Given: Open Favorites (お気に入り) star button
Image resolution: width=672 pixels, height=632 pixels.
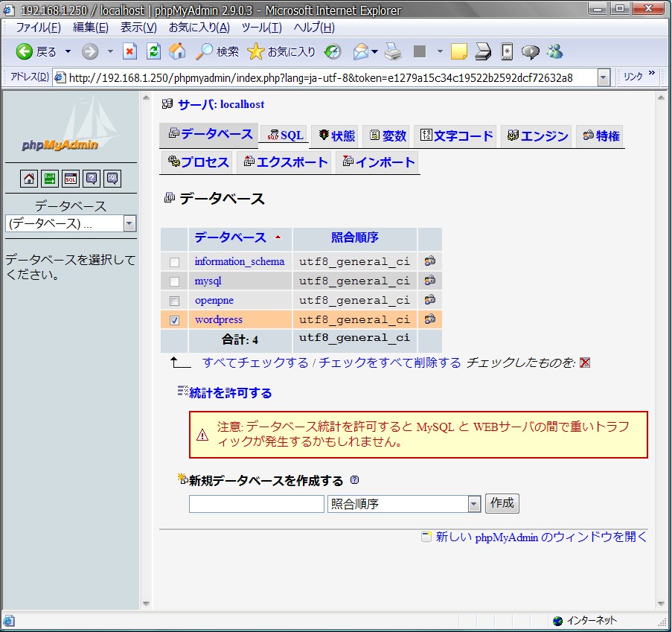Looking at the screenshot, I should pos(281,51).
